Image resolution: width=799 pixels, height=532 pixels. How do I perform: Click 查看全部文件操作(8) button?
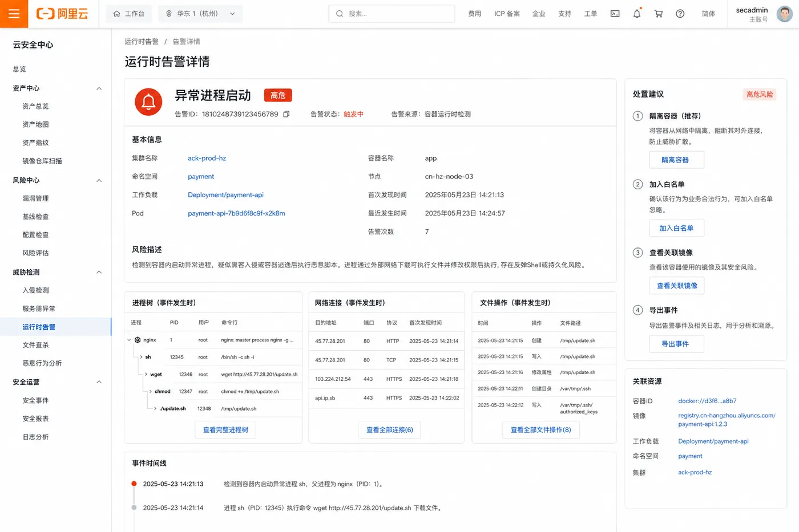pos(540,430)
